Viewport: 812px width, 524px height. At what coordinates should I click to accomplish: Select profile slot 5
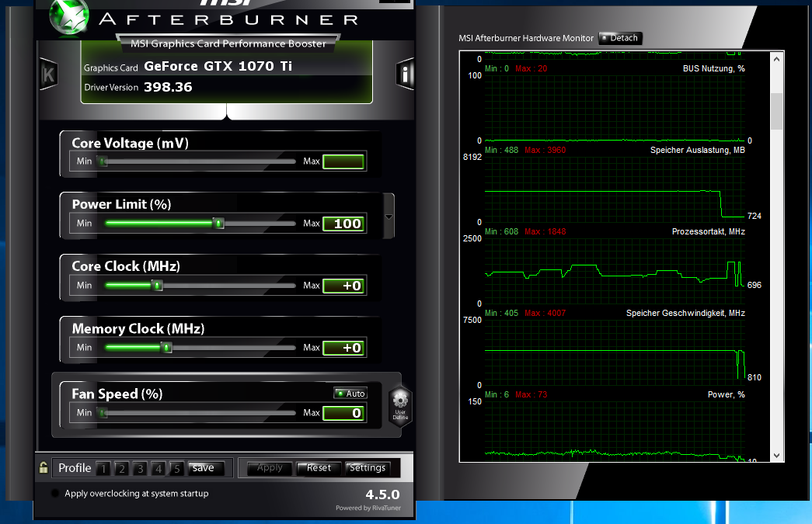click(x=176, y=469)
